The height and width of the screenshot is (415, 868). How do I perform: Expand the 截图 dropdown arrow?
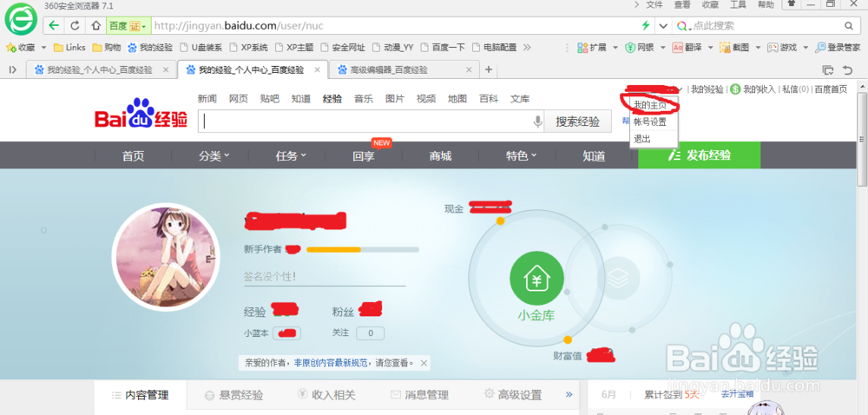758,48
